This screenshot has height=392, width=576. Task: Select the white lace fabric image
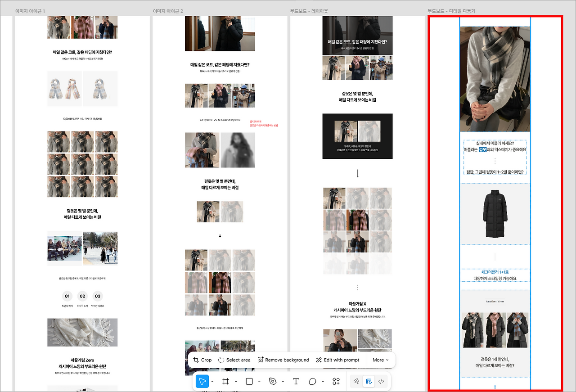(82, 333)
